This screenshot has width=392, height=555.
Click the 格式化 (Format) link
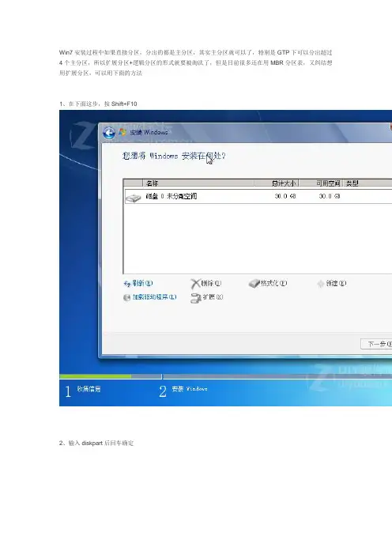tap(273, 283)
